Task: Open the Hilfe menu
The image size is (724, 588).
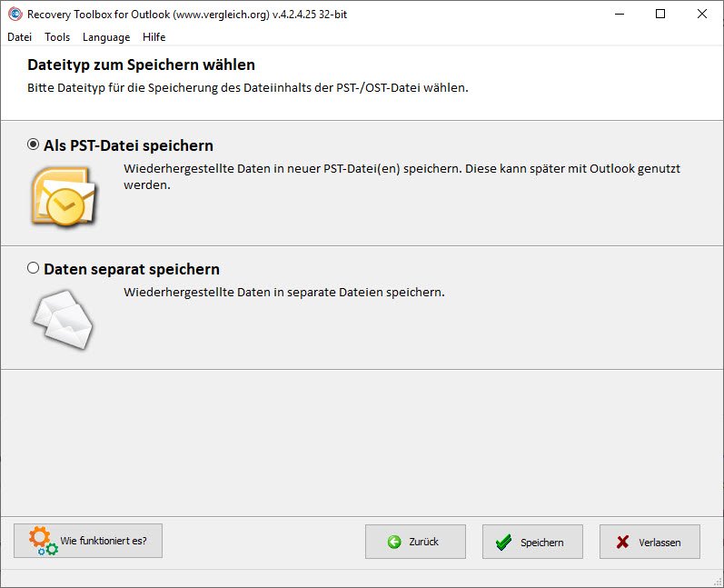Action: [154, 37]
